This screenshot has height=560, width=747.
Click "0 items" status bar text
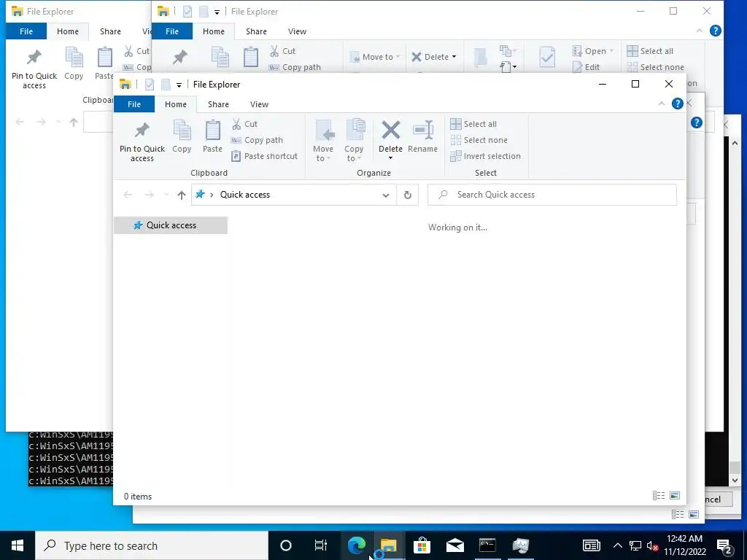[138, 496]
